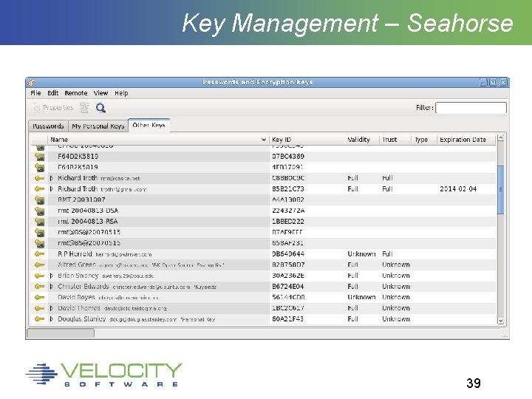Screen dimensions: 532x399
Task: Select the Alfred Green key name
Action: 77,265
